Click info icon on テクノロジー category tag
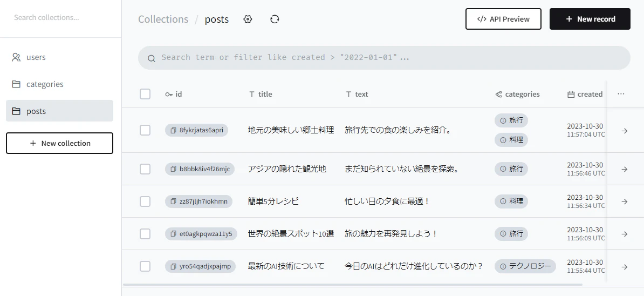Viewport: 644px width, 296px height. point(503,266)
